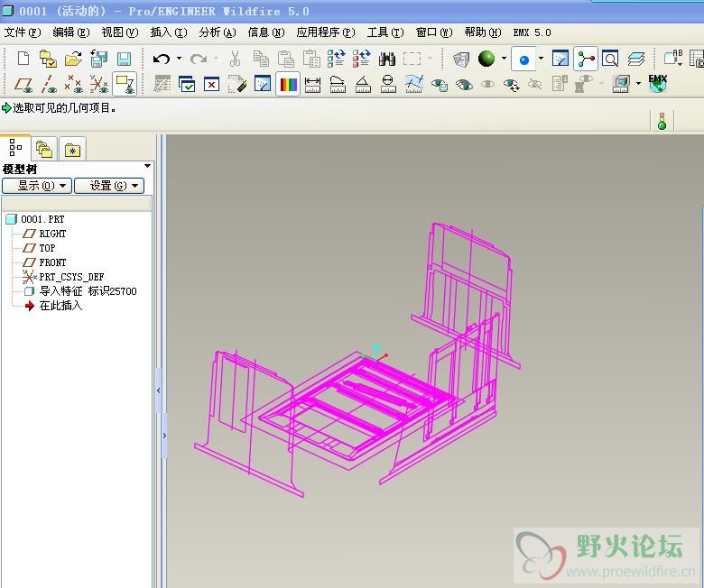Open dropdown beside the cube ruler icon

(638, 84)
